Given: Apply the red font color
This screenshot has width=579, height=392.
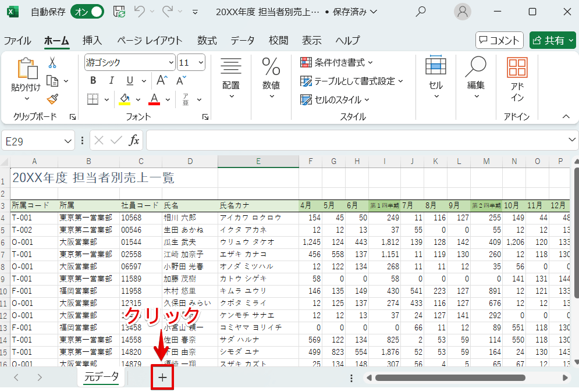Looking at the screenshot, I should coord(154,99).
